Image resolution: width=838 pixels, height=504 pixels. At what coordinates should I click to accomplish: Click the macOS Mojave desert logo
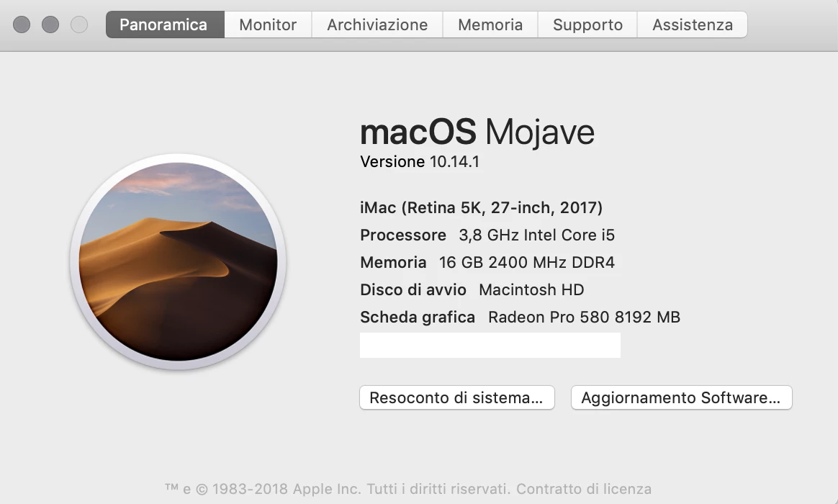(178, 262)
